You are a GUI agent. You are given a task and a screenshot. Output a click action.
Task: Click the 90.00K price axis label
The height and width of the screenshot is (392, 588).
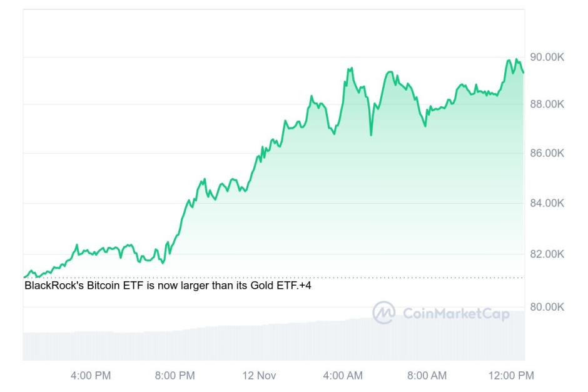[x=547, y=58]
